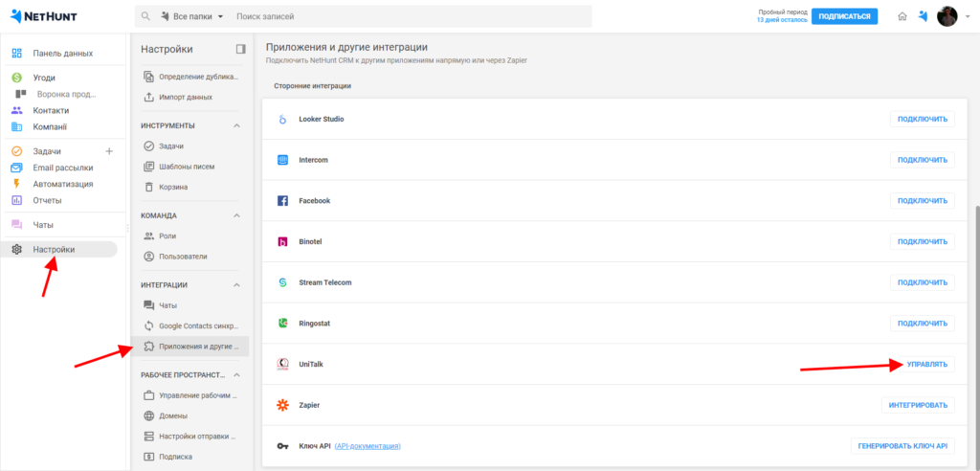Click the home icon in top bar
Image resolution: width=980 pixels, height=471 pixels.
pyautogui.click(x=902, y=16)
